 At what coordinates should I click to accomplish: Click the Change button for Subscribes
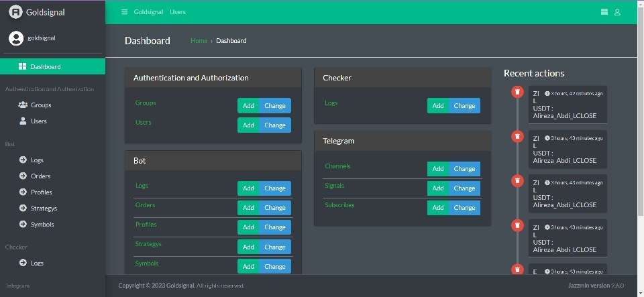[x=464, y=208]
